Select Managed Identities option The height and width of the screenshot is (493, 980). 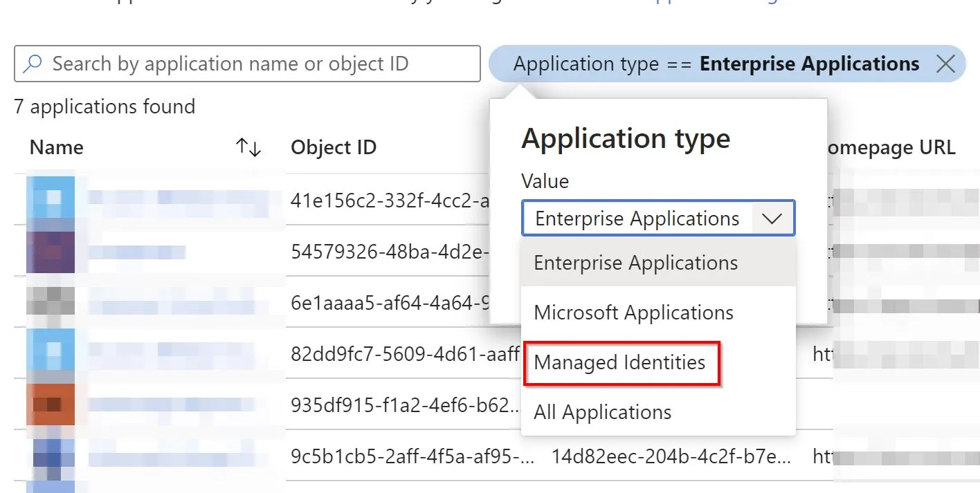pyautogui.click(x=658, y=362)
